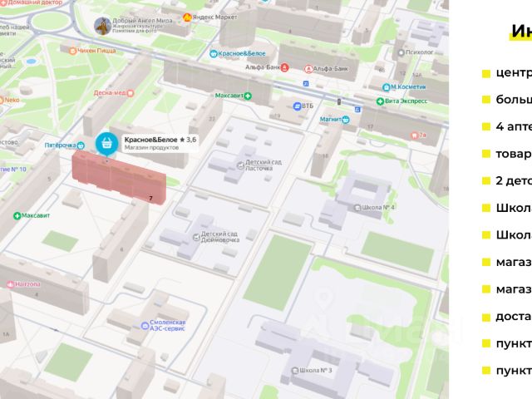
Task: Click the Детский сад Ласточка label
Action: (x=264, y=165)
